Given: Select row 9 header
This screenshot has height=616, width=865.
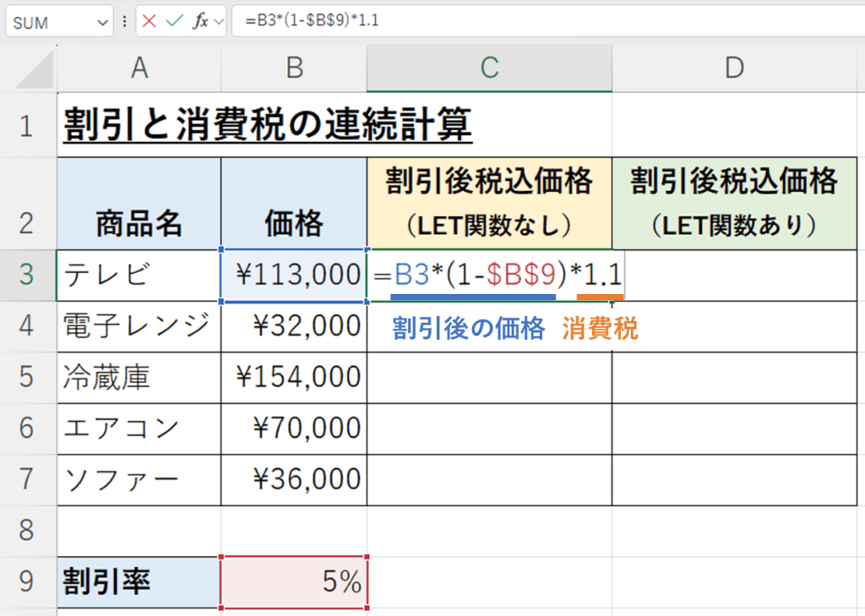Looking at the screenshot, I should coord(28,582).
